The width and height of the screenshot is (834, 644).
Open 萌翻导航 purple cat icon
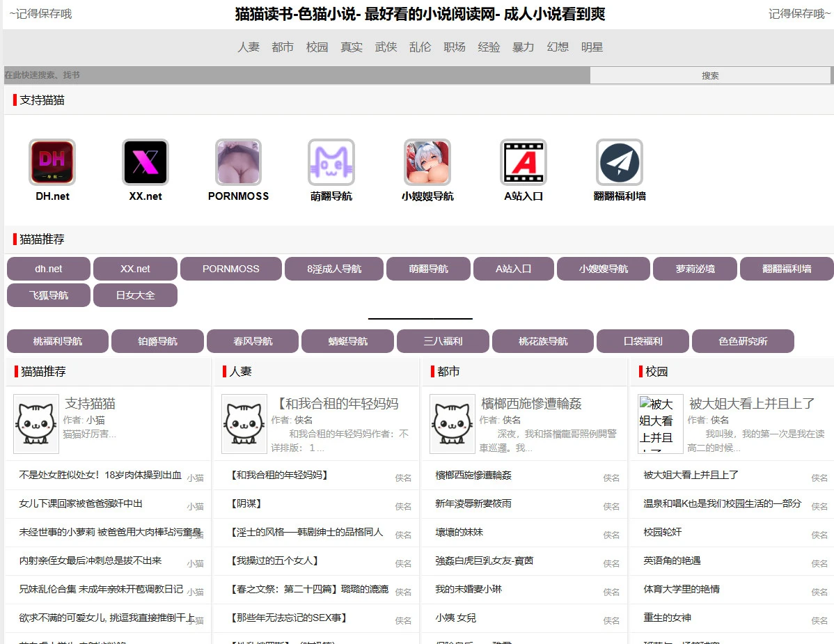point(331,162)
